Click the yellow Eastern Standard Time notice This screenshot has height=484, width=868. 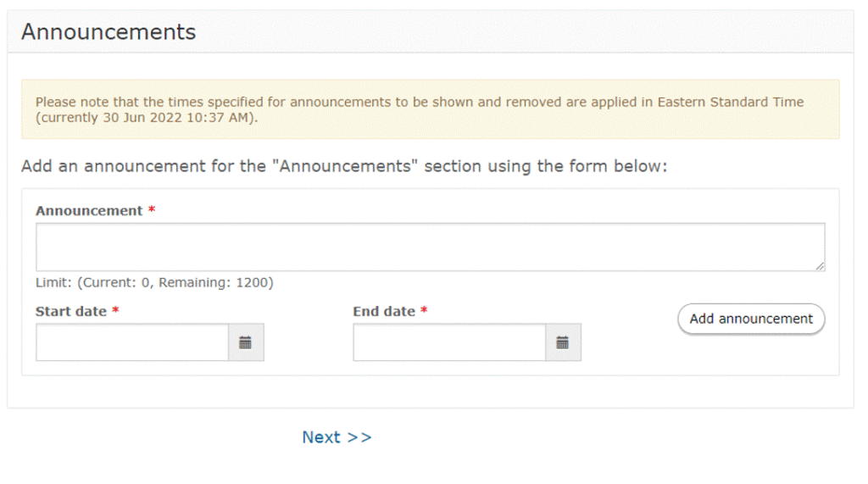pos(430,109)
